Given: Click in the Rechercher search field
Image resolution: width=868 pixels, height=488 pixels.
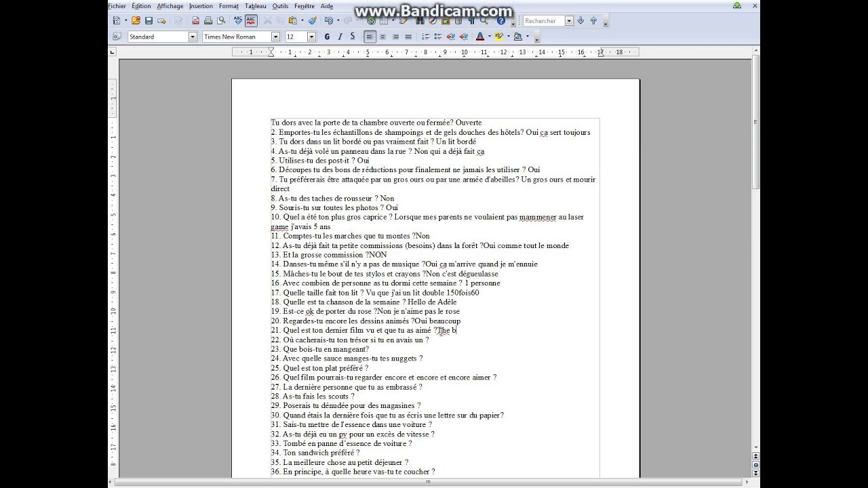Looking at the screenshot, I should 544,21.
